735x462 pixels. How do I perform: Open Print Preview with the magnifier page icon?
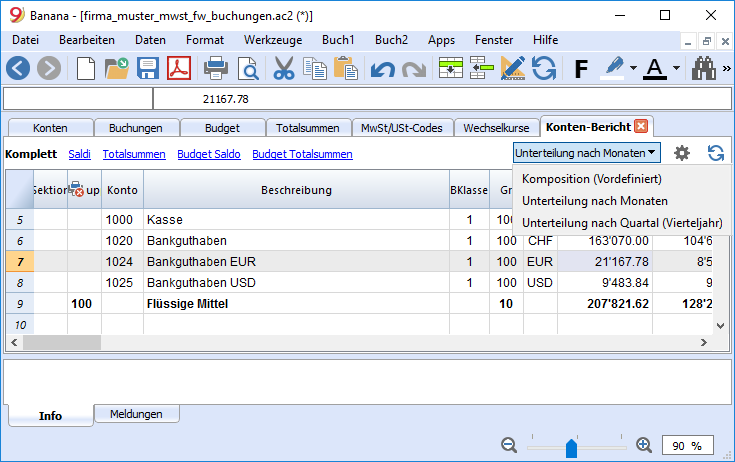point(248,68)
